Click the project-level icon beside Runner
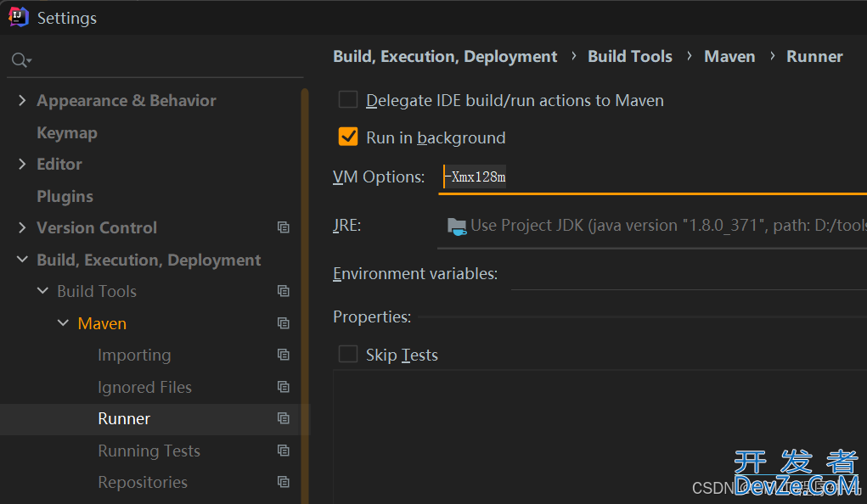The image size is (867, 504). coord(284,418)
